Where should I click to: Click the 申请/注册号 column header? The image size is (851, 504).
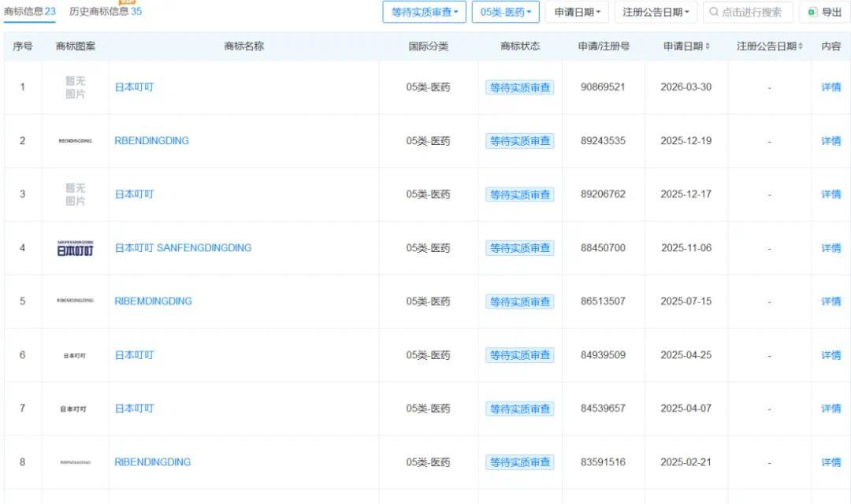(x=604, y=46)
